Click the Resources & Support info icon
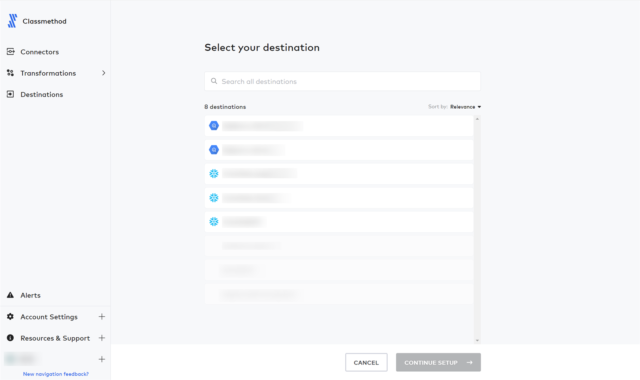The width and height of the screenshot is (640, 380). (x=11, y=338)
